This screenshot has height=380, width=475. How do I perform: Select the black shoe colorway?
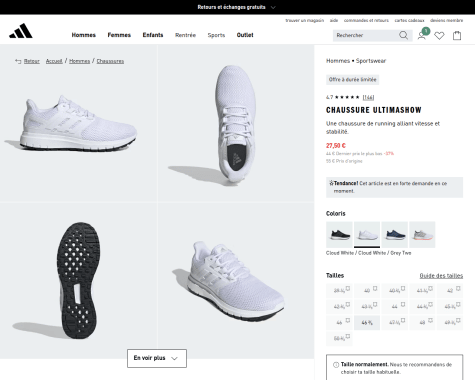[339, 235]
